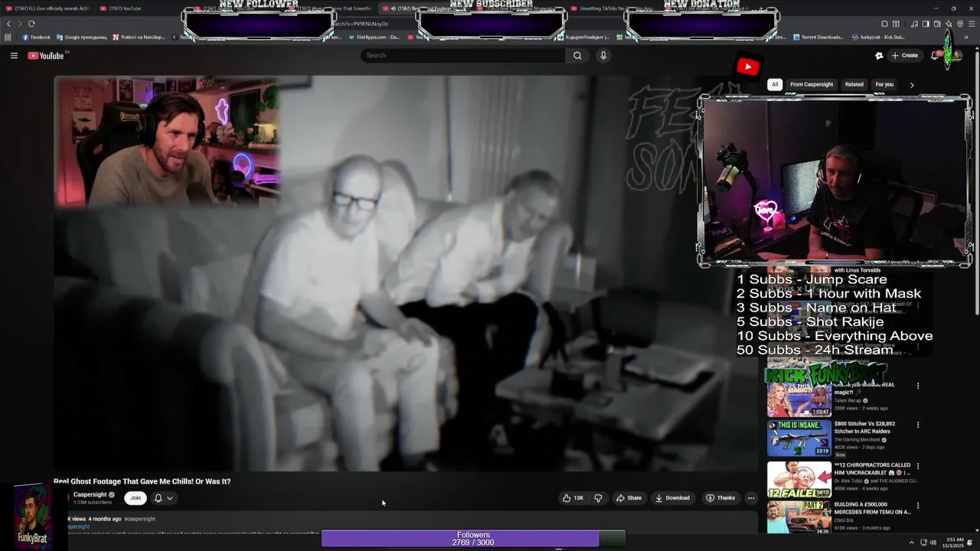Viewport: 980px width, 551px height.
Task: Click 'The Gaming Merchant' channel name
Action: click(x=857, y=440)
